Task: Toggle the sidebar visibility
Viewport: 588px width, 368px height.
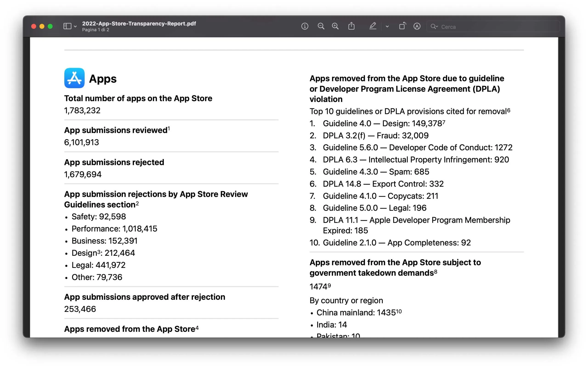Action: [x=67, y=26]
